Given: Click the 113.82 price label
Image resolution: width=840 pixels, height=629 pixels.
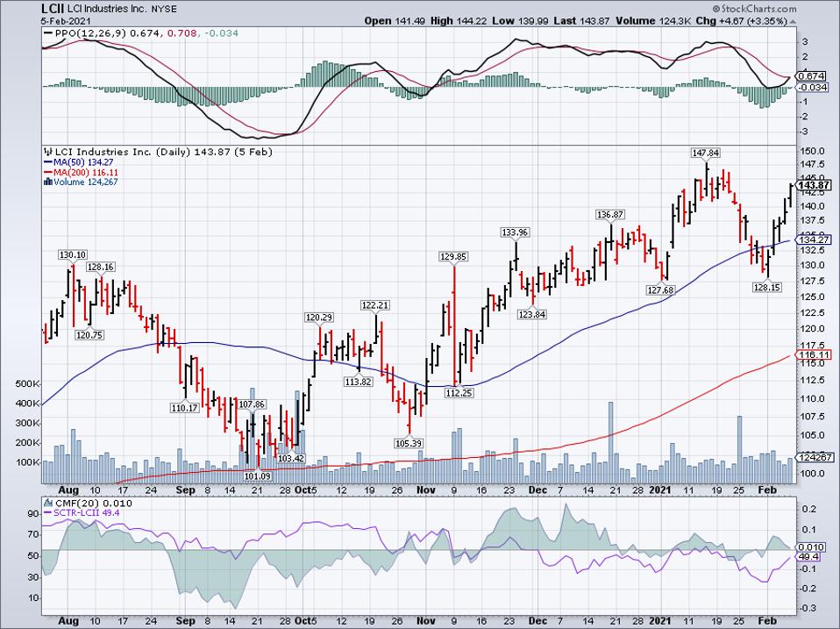Looking at the screenshot, I should (359, 382).
